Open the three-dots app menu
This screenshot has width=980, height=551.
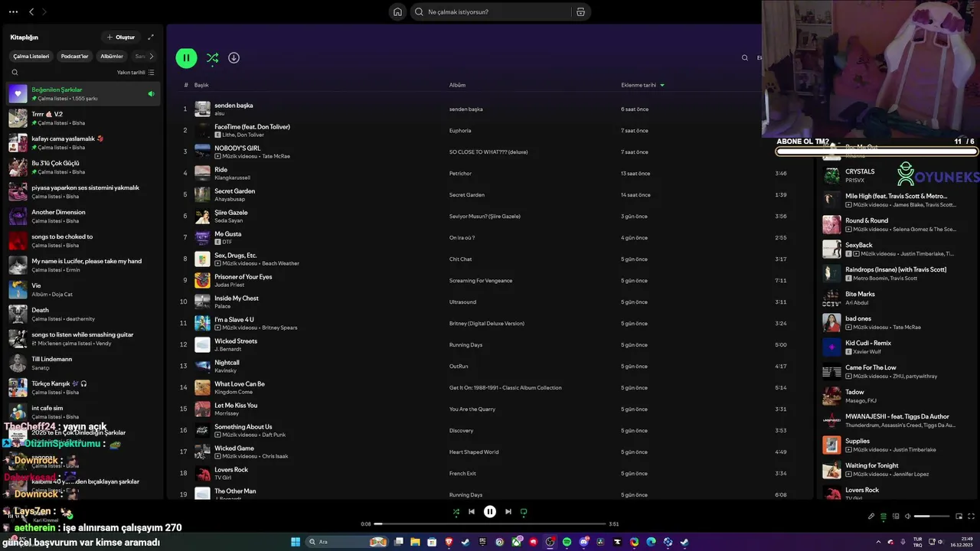(x=13, y=11)
